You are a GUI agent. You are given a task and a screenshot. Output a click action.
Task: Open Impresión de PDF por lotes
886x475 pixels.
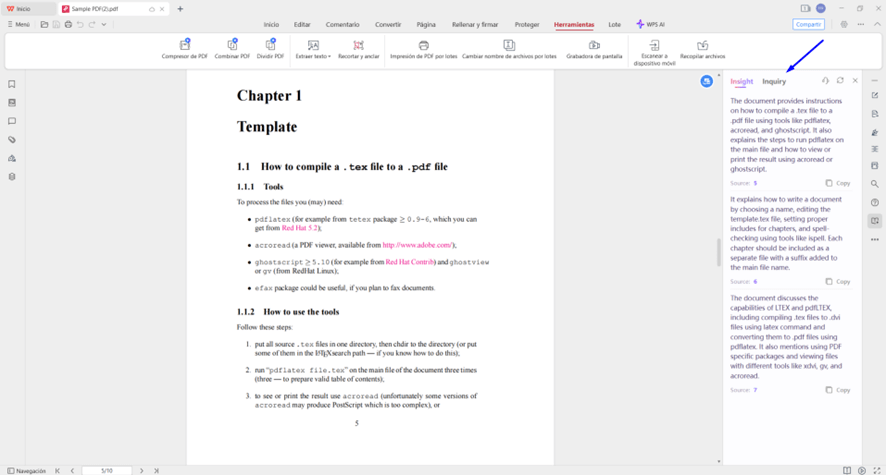point(423,49)
